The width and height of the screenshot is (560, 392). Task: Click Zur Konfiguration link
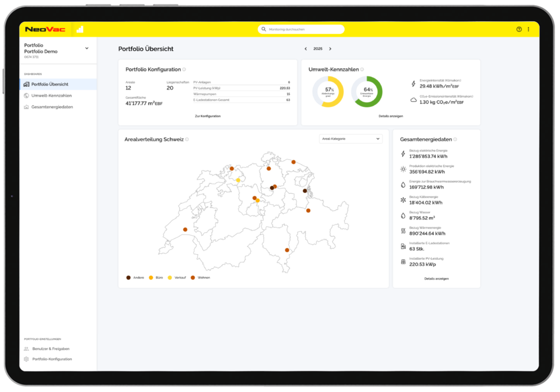point(207,116)
